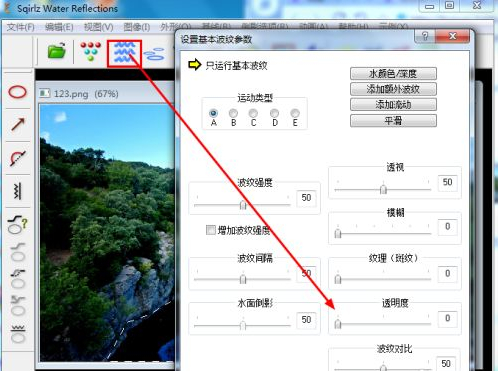Select motion type E radio button
The image size is (498, 371).
click(295, 113)
